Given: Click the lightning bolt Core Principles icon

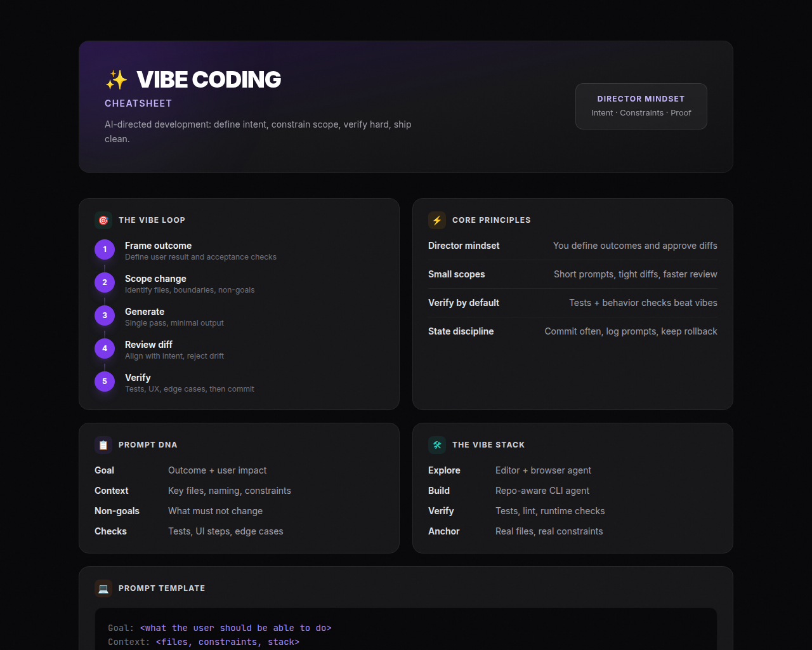Looking at the screenshot, I should [x=437, y=220].
